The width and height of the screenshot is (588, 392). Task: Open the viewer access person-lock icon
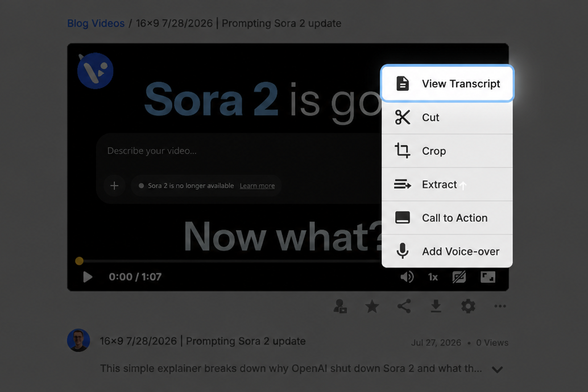tap(340, 306)
